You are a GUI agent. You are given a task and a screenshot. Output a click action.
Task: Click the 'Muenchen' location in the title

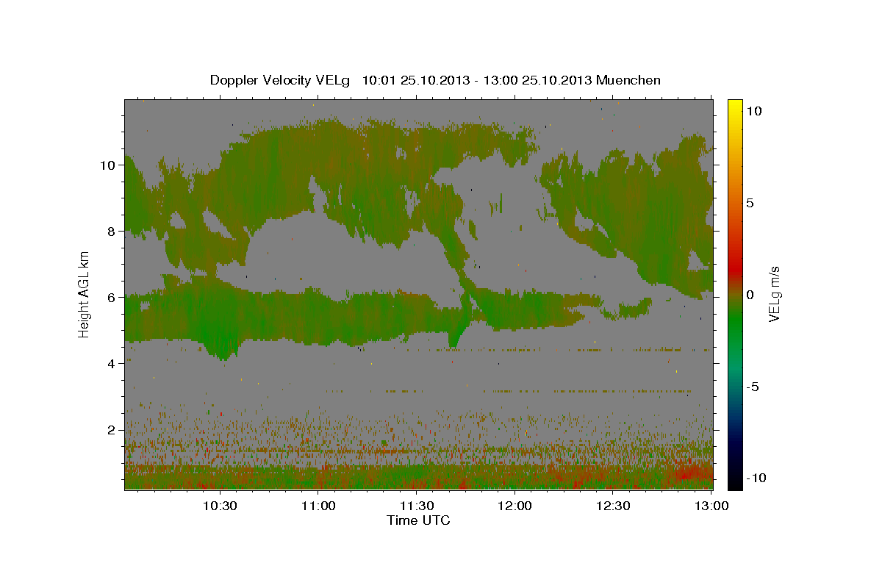click(628, 80)
